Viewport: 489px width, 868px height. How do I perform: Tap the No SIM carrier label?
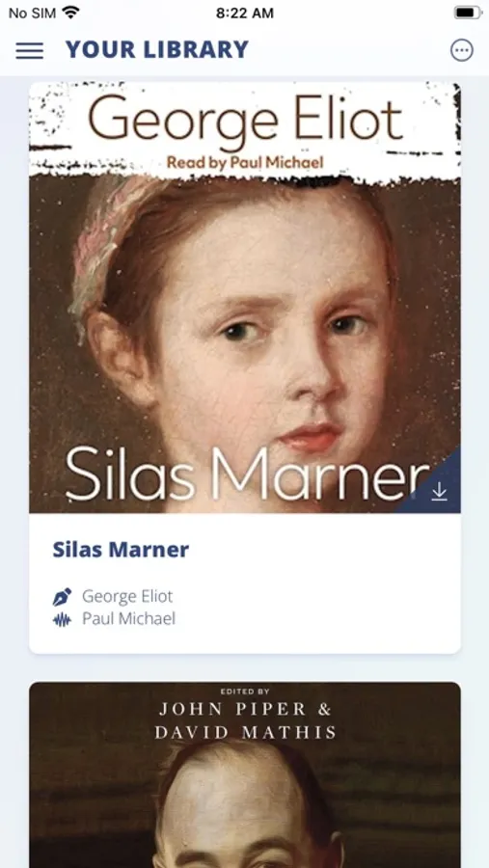point(33,14)
